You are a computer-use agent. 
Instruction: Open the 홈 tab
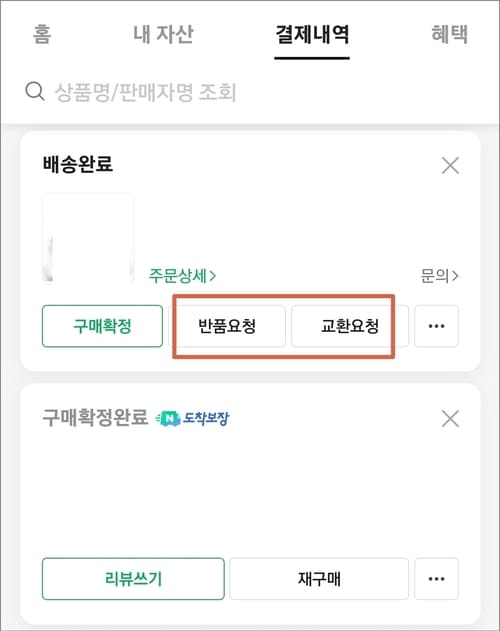(x=42, y=34)
